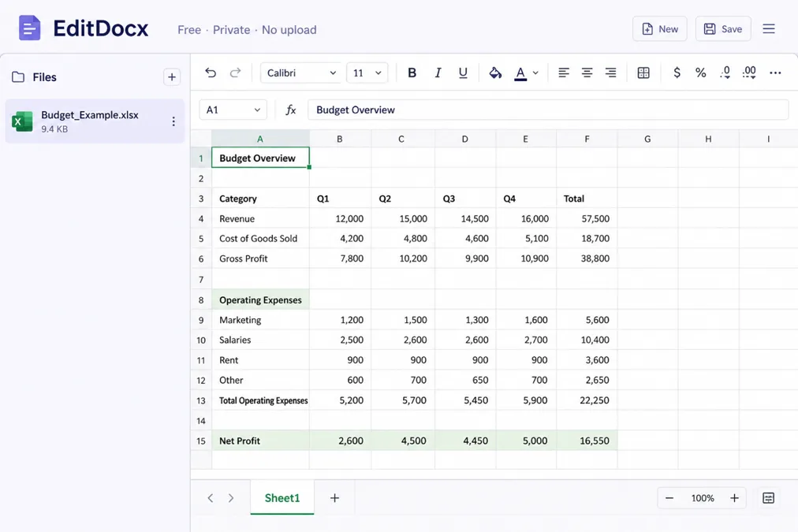
Task: Apply percent format
Action: click(x=701, y=73)
